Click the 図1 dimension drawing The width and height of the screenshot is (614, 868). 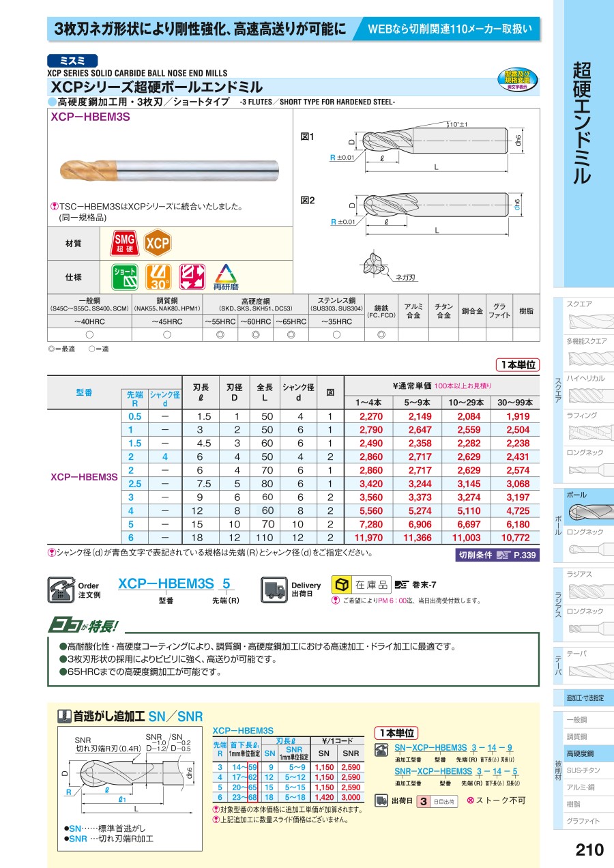coord(423,146)
